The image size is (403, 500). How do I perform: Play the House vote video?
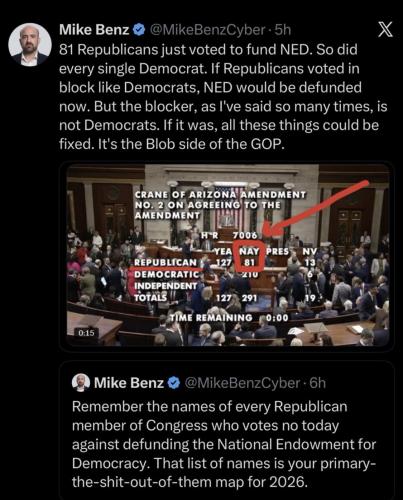click(227, 256)
